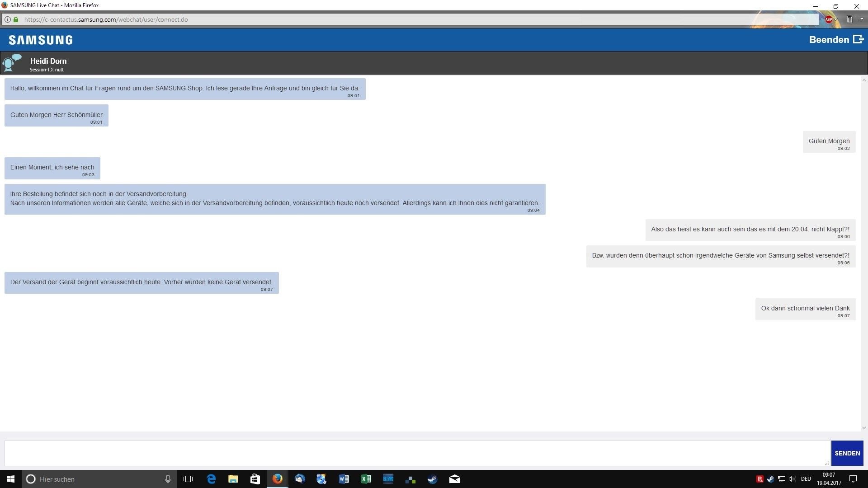Click the message 'Guten Morgen Herr Schönmüller'
The image size is (868, 488).
point(57,116)
